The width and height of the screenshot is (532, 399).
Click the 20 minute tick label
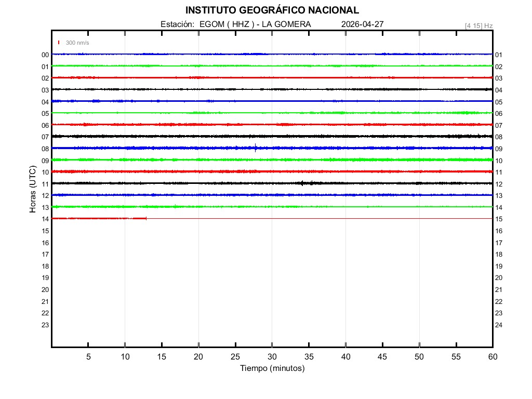point(198,357)
